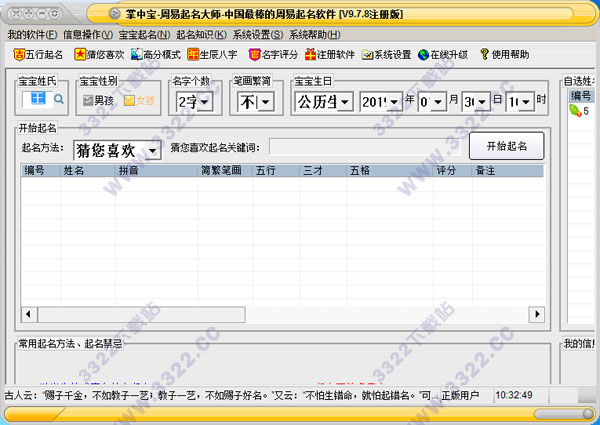Open the birth day dropdown
The width and height of the screenshot is (600, 425).
(x=483, y=102)
